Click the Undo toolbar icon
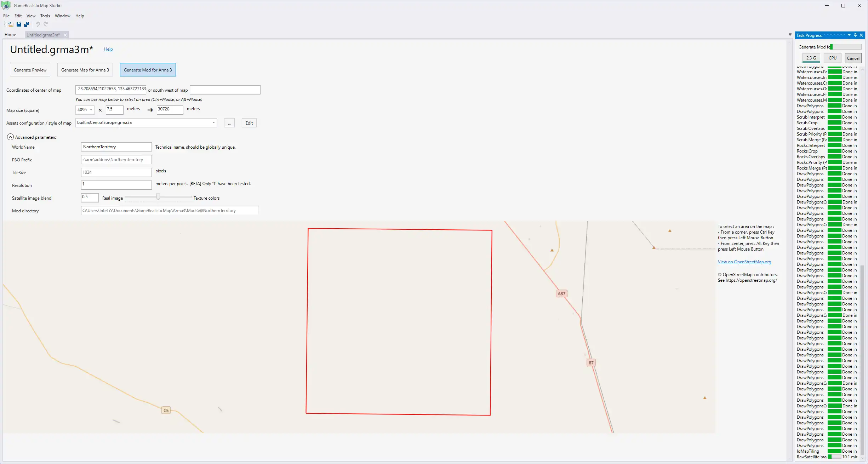This screenshot has width=868, height=464. [x=37, y=24]
